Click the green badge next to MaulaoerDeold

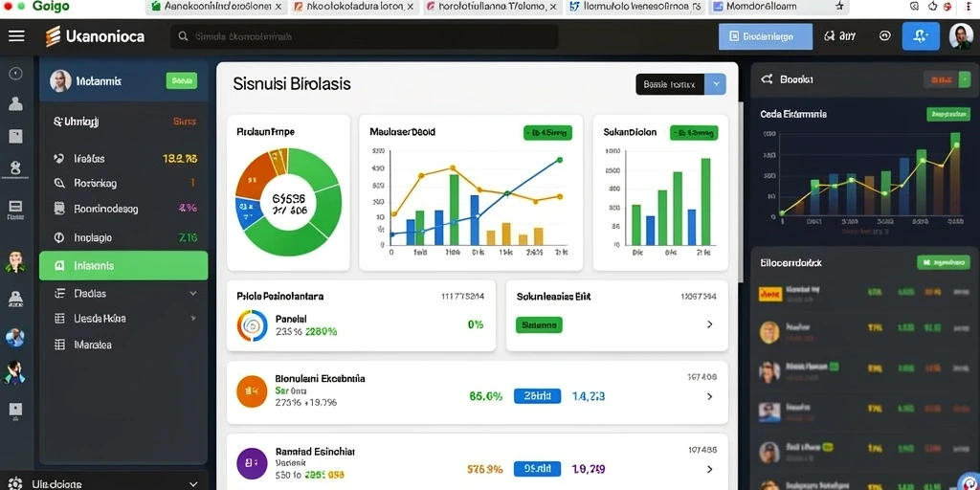547,132
